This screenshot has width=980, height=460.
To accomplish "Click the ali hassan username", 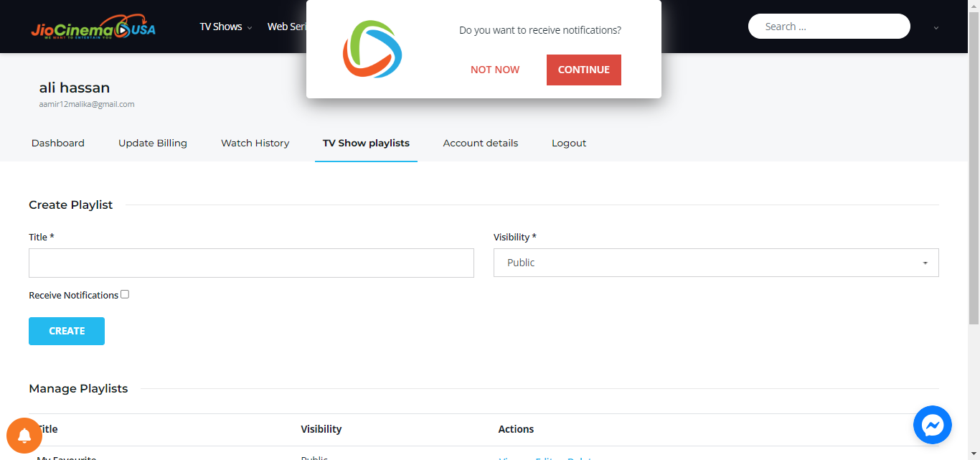I will tap(75, 88).
